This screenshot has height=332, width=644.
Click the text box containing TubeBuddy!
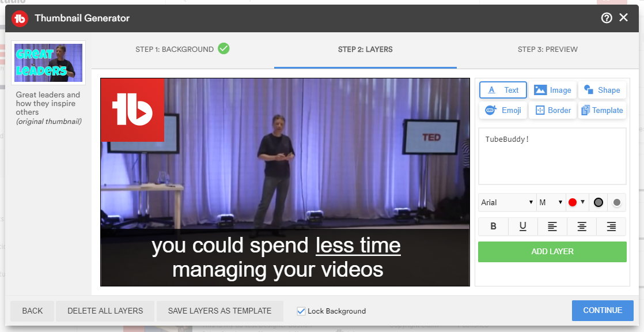pos(552,156)
